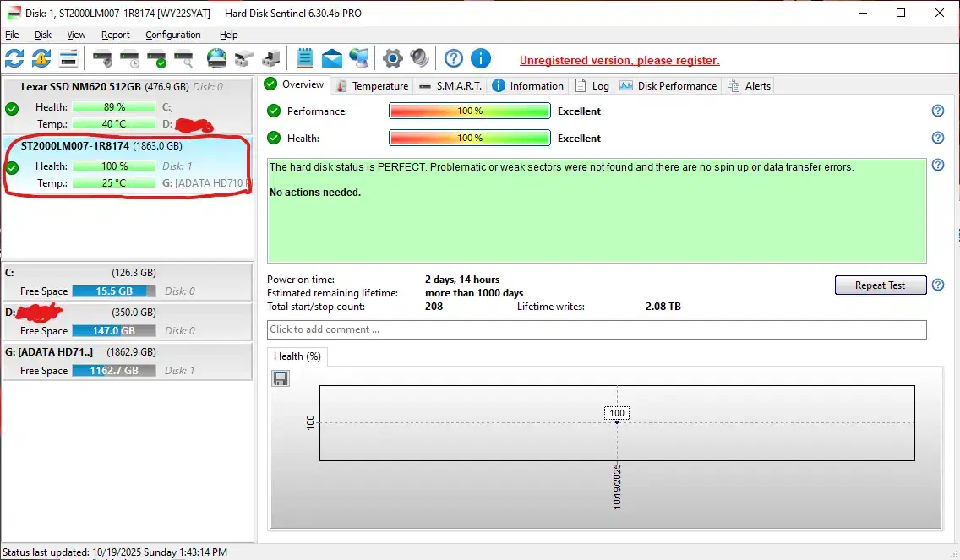This screenshot has width=960, height=560.
Task: Click the email envelope toolbar icon
Action: point(332,58)
